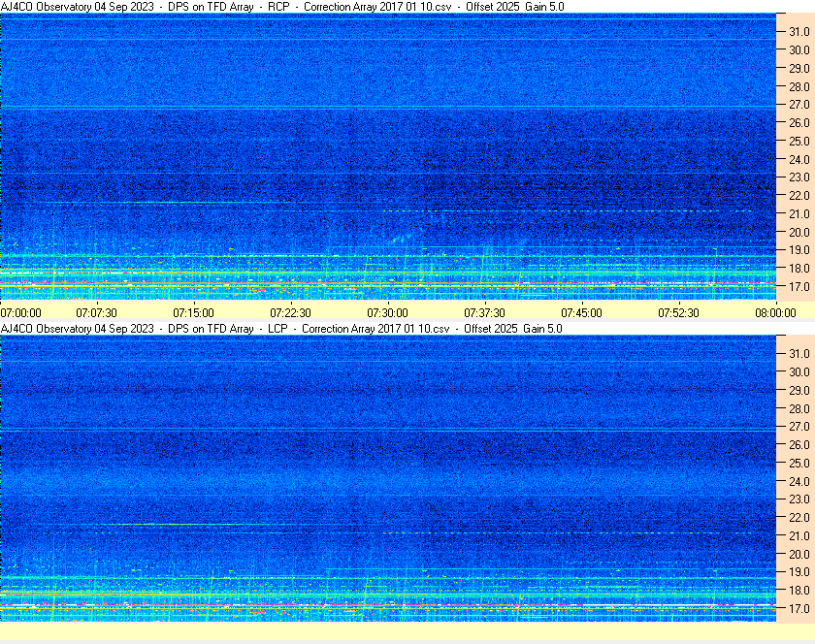Click the RCP spectrogram title text
The image size is (815, 644).
pos(282,7)
